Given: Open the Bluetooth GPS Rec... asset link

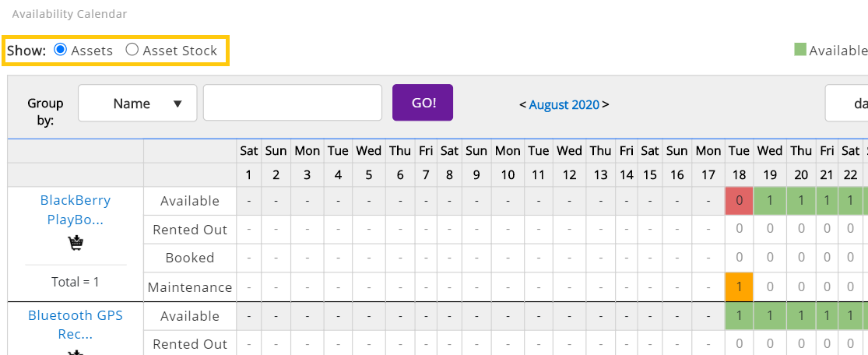Looking at the screenshot, I should (x=76, y=325).
